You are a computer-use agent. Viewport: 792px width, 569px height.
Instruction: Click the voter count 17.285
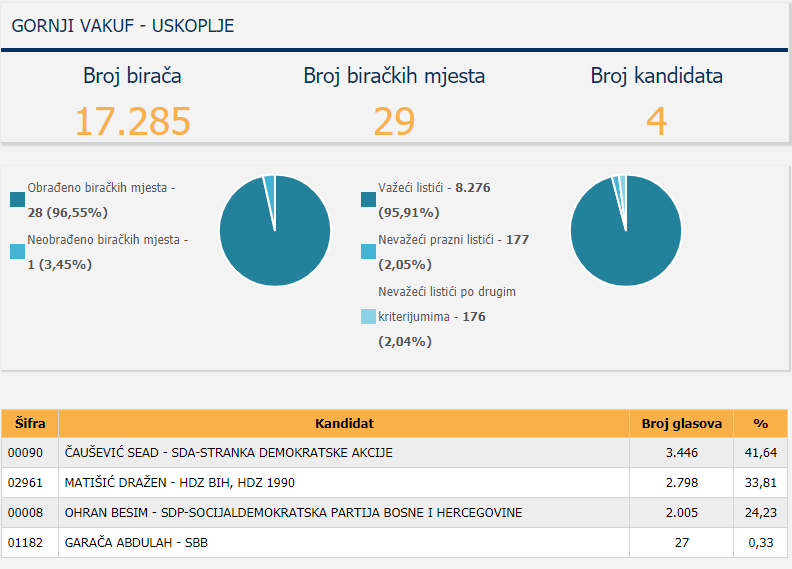[132, 121]
